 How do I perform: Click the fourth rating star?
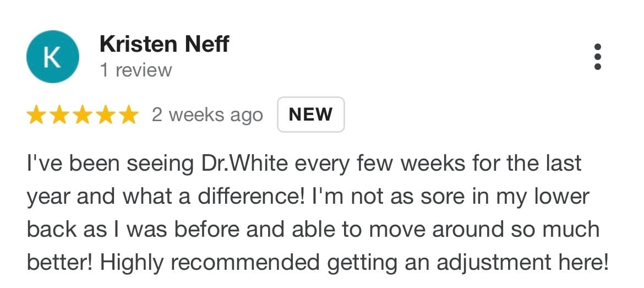click(105, 115)
